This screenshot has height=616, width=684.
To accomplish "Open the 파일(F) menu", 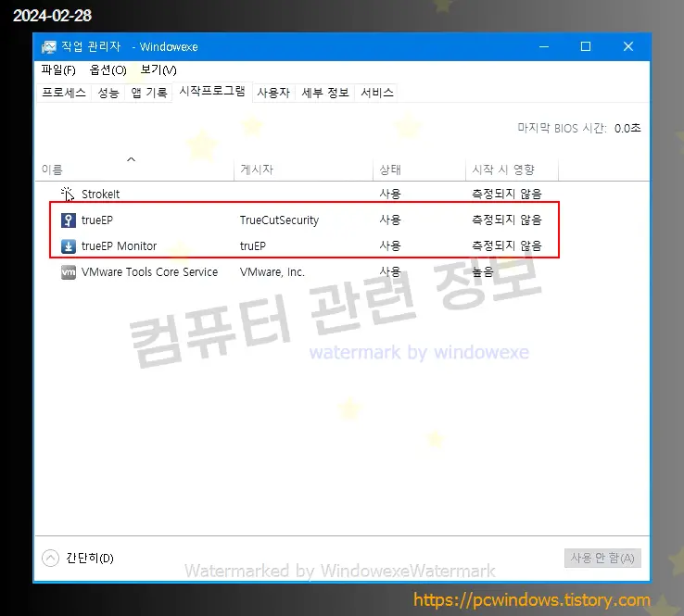I will [x=58, y=69].
